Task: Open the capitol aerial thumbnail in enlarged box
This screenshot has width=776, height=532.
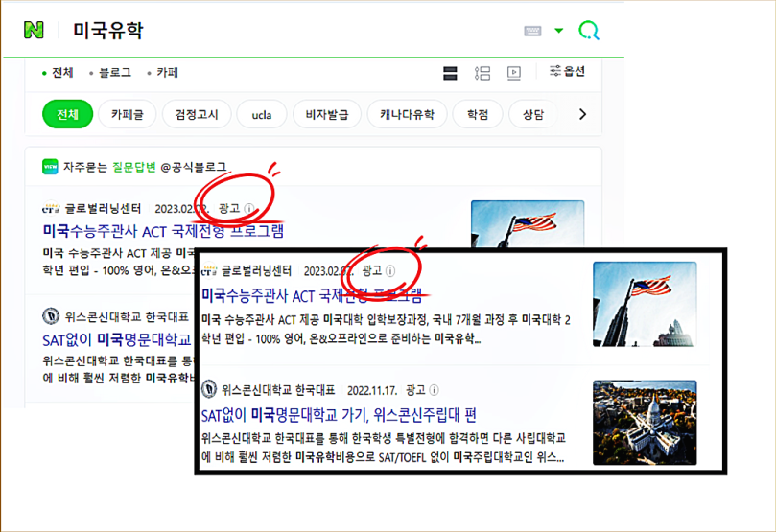Action: (x=645, y=423)
